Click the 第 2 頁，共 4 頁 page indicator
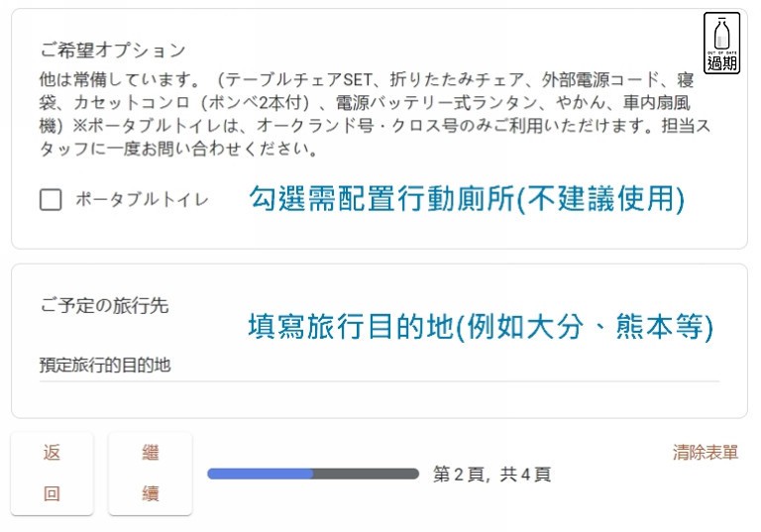 click(x=491, y=475)
